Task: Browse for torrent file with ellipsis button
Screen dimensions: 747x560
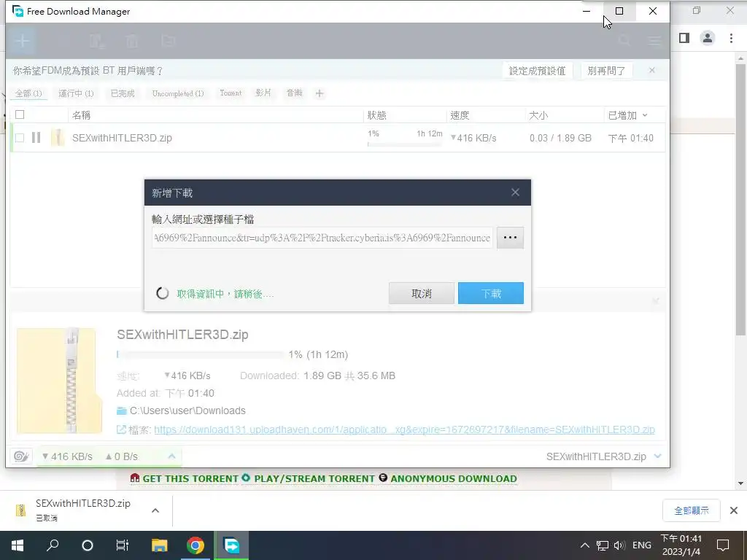Action: coord(510,238)
